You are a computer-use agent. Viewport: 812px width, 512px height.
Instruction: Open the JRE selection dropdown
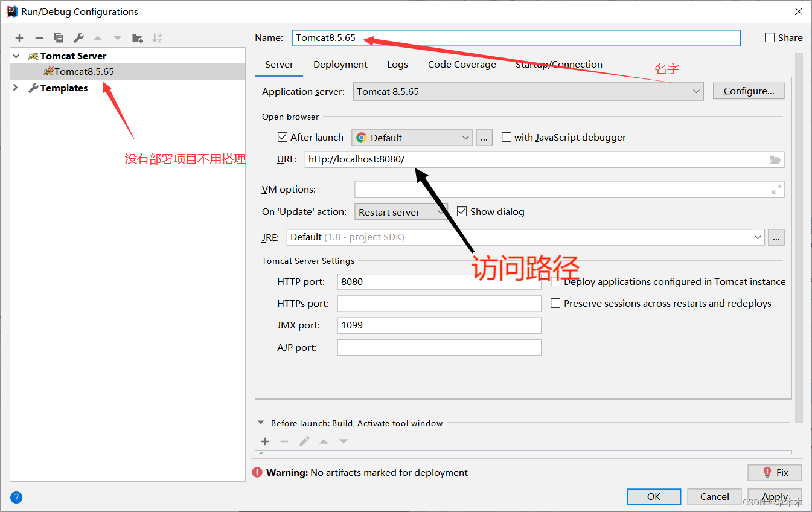tap(526, 237)
